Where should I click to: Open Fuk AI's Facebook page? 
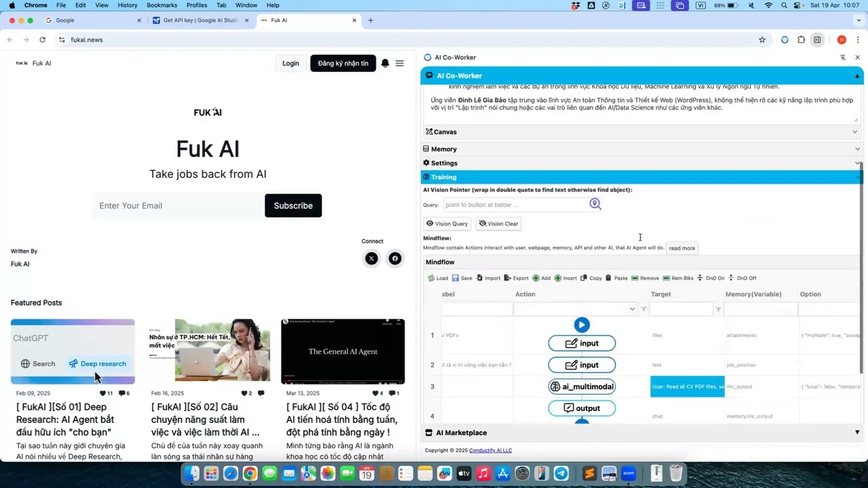tap(395, 258)
